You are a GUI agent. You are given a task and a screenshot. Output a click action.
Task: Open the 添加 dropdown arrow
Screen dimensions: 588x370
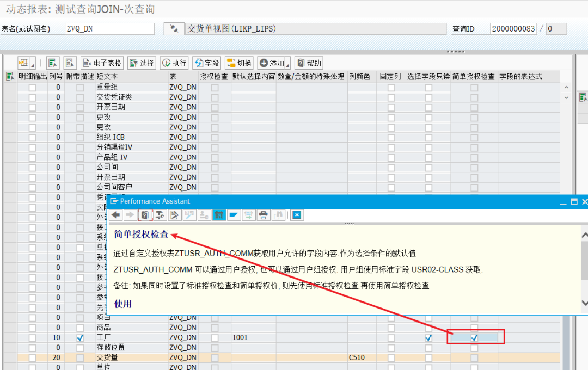pos(287,66)
